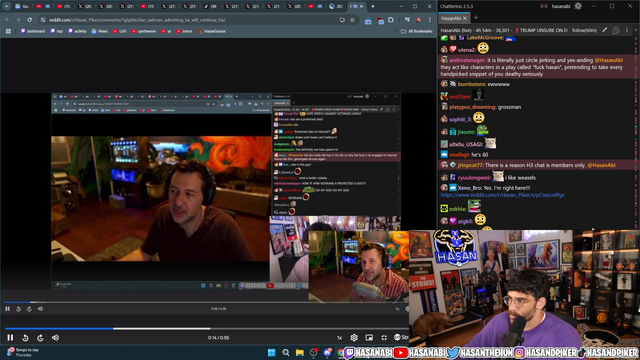Screen dimensions: 640x360
Task: Open the activity bookmark
Action: point(77,31)
